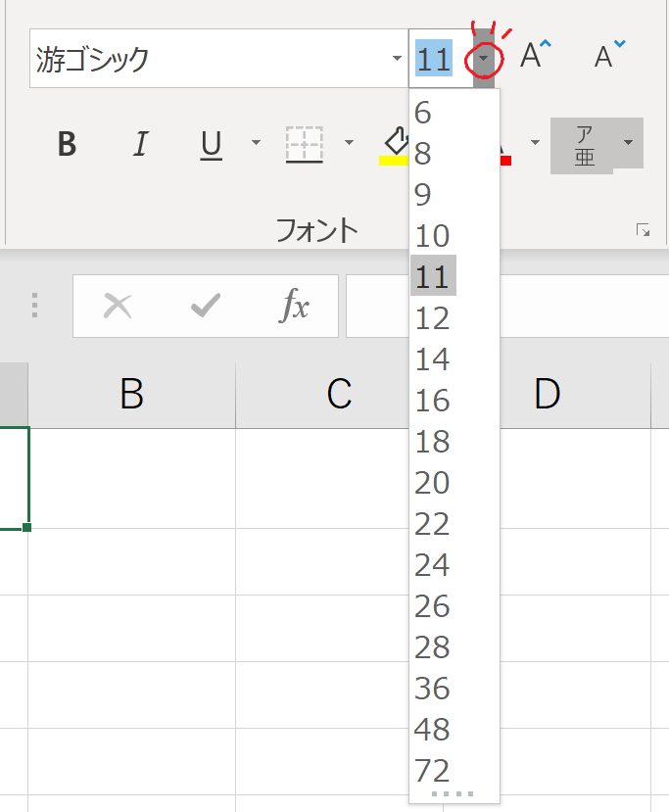Viewport: 669px width, 812px height.
Task: Decrease font size with the smaller A icon
Action: coord(609,54)
